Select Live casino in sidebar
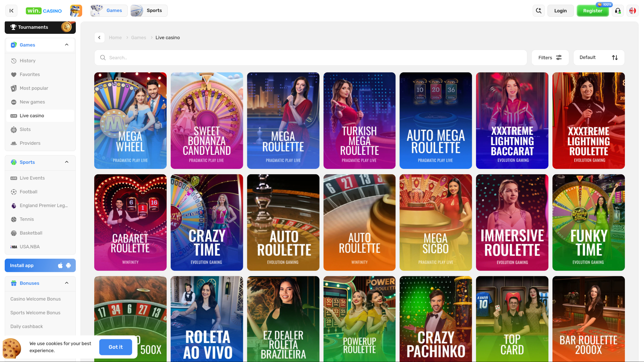This screenshot has width=644, height=362. pyautogui.click(x=40, y=116)
